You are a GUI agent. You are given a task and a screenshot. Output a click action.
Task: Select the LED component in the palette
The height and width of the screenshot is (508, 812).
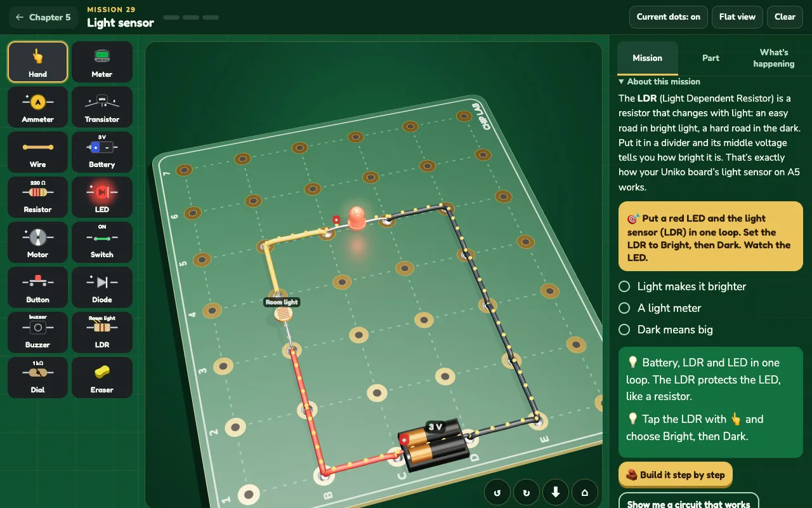click(102, 197)
